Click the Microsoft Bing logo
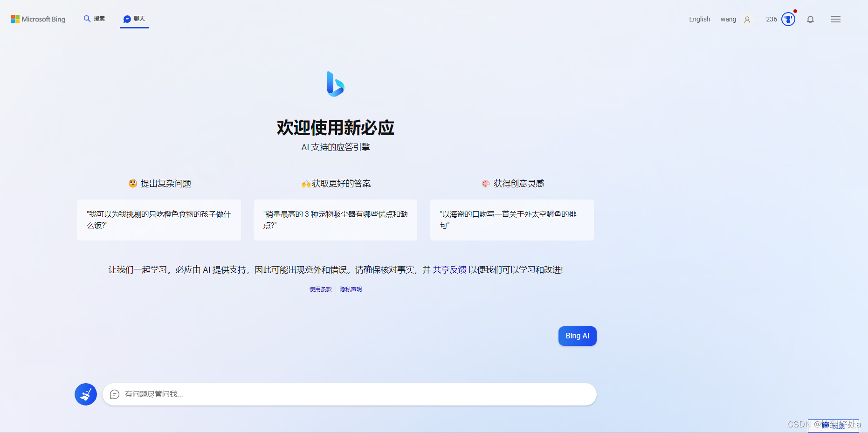The width and height of the screenshot is (868, 433). 38,19
